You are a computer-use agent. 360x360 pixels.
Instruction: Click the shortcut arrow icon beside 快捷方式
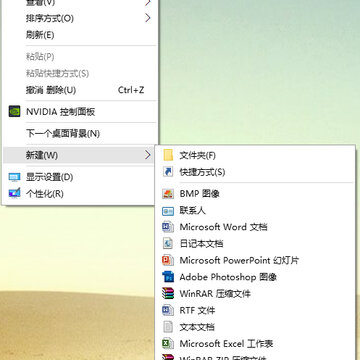pos(168,172)
